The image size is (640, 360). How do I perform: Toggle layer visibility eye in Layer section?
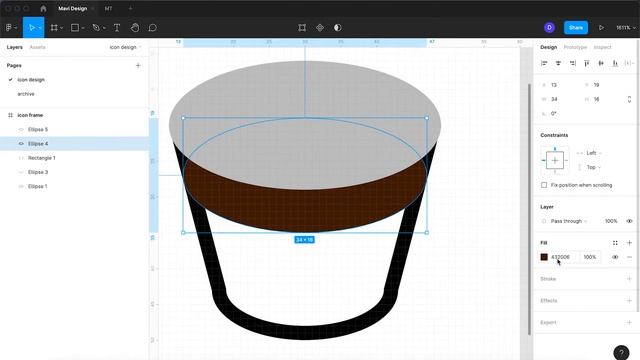(x=629, y=221)
